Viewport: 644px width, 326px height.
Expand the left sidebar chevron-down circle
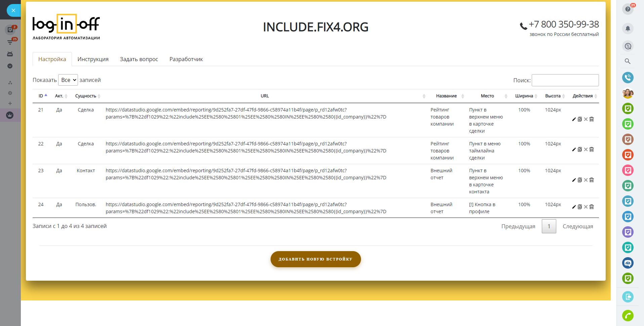[x=10, y=66]
